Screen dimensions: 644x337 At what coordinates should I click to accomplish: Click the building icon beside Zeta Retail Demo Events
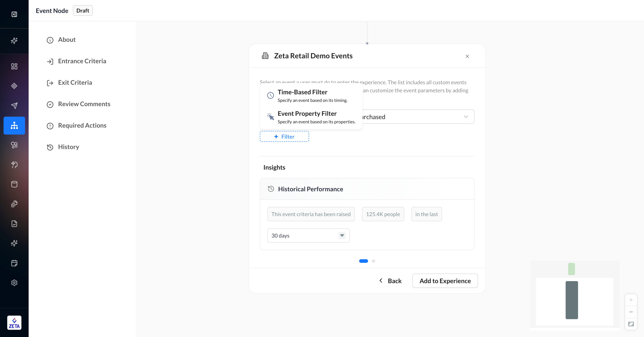click(265, 56)
